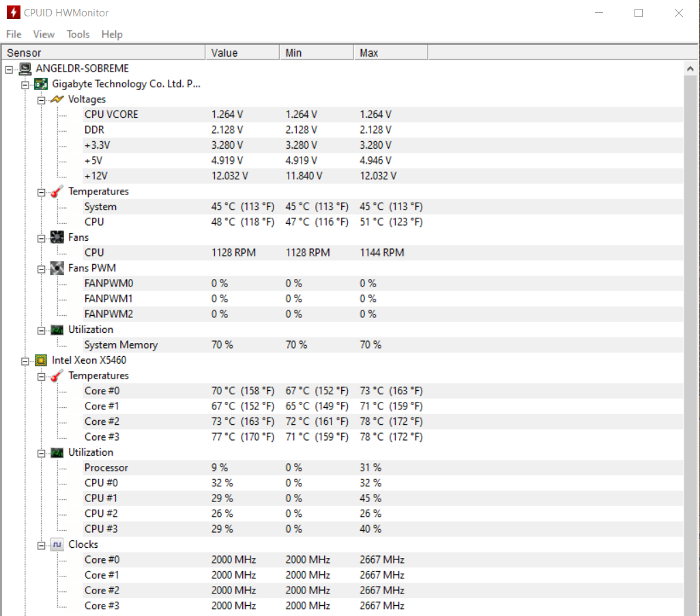700x616 pixels.
Task: Collapse the motherboard Temperatures group
Action: (x=41, y=193)
